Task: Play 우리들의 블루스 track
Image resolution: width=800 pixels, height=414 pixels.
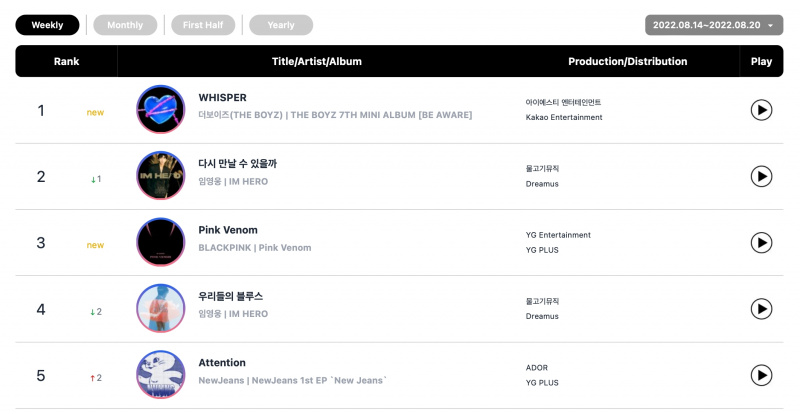Action: [x=761, y=309]
